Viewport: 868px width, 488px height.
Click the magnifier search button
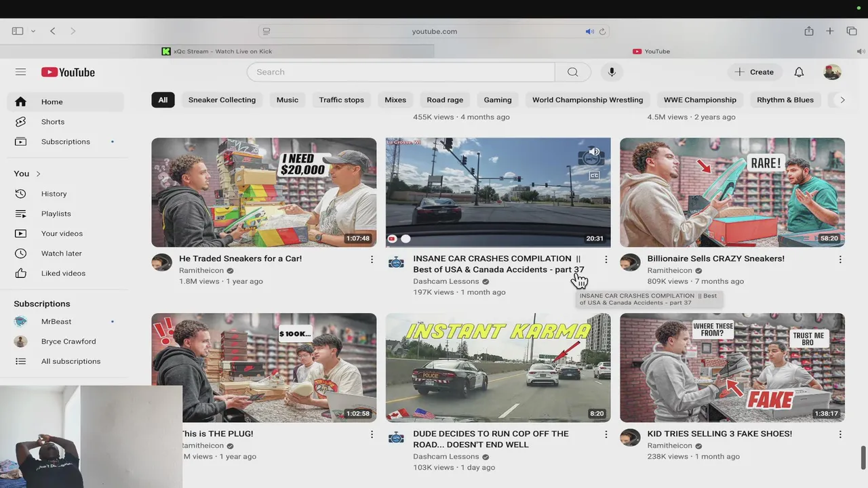point(573,72)
